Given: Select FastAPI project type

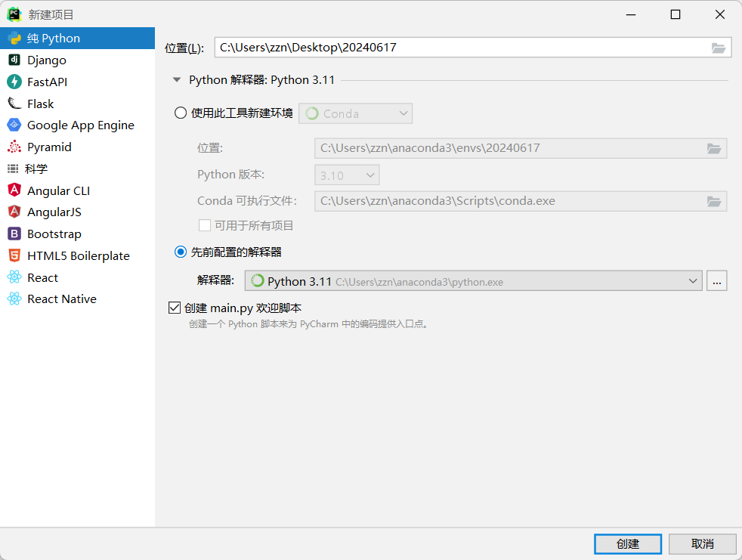Looking at the screenshot, I should [77, 82].
